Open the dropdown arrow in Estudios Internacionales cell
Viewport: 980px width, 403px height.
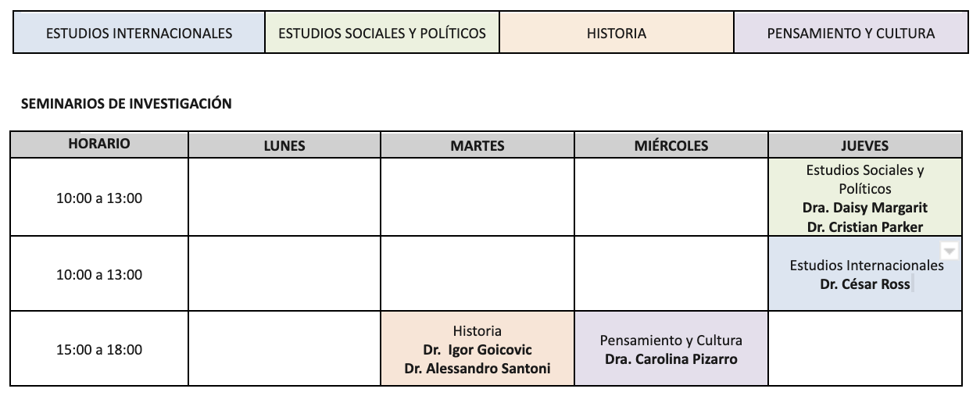coord(950,251)
